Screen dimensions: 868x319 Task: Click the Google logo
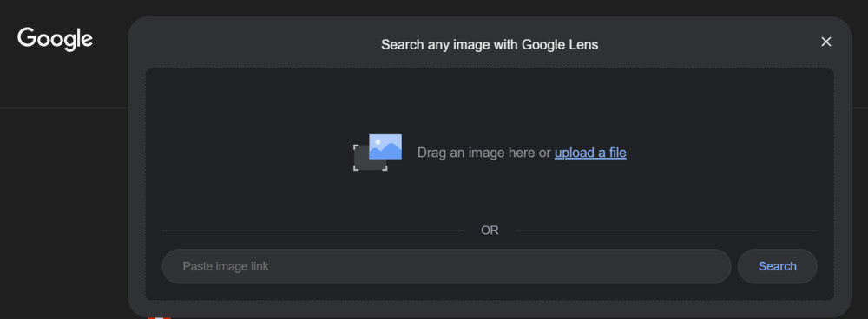point(55,39)
